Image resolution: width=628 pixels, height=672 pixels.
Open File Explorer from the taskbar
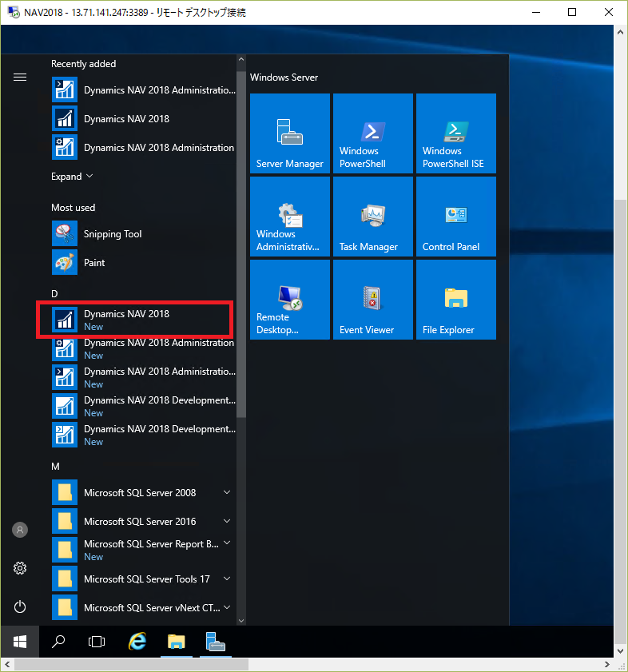click(x=177, y=642)
